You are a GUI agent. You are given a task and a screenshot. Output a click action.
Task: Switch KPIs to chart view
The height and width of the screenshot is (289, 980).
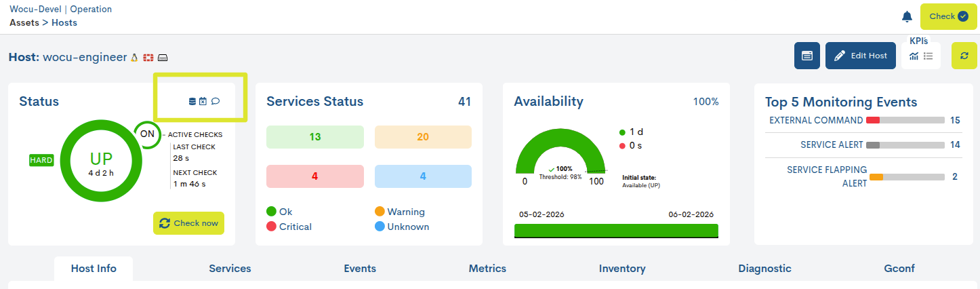914,56
